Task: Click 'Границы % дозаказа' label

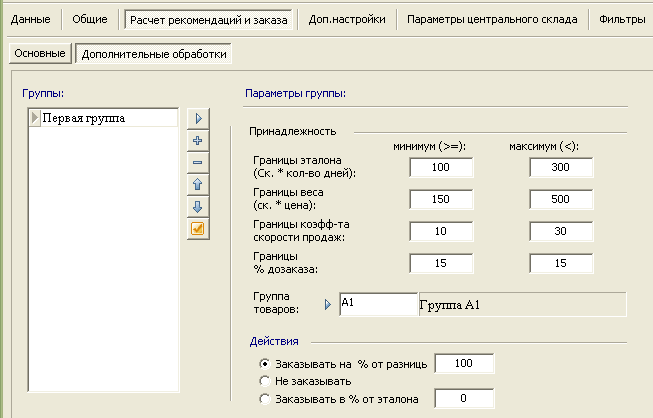Action: pos(285,263)
